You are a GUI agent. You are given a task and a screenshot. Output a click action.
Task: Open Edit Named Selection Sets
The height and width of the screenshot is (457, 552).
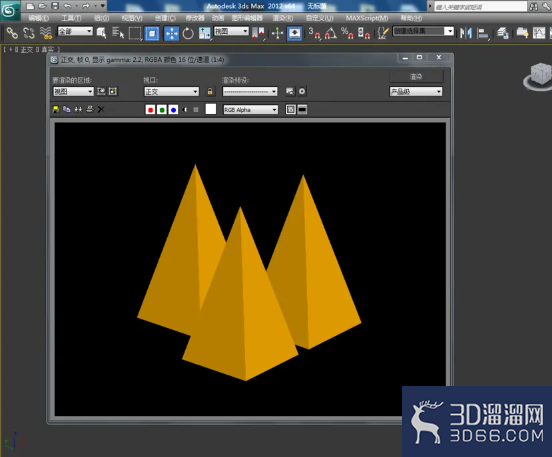tap(383, 33)
